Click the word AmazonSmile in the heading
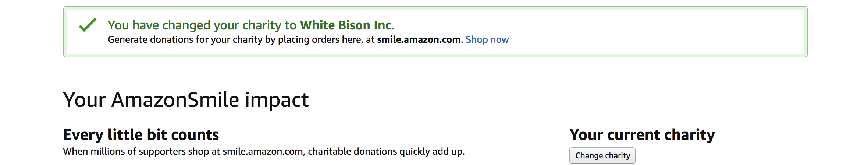This screenshot has width=868, height=165. [x=175, y=100]
